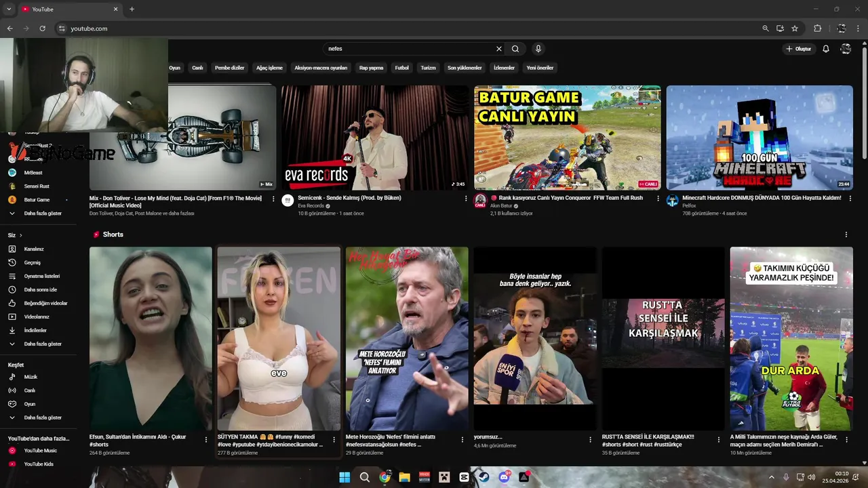
Task: Open Discord from the taskbar
Action: click(x=504, y=477)
